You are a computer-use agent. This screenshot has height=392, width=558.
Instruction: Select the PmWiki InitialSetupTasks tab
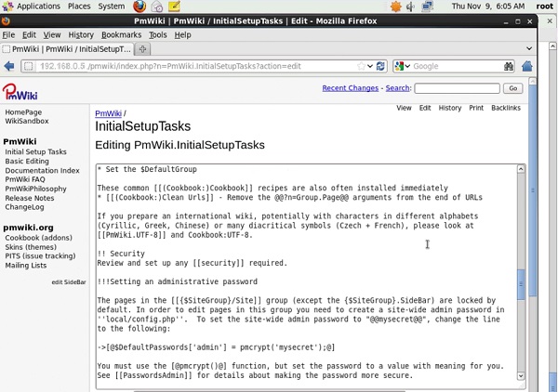tap(67, 49)
